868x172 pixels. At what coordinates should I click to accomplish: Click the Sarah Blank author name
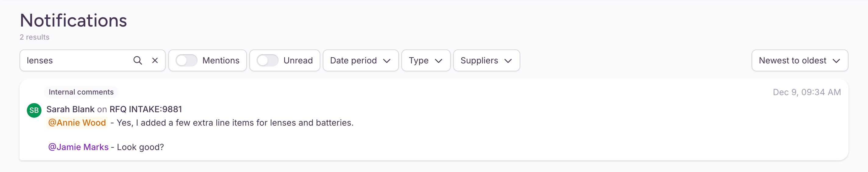(70, 109)
